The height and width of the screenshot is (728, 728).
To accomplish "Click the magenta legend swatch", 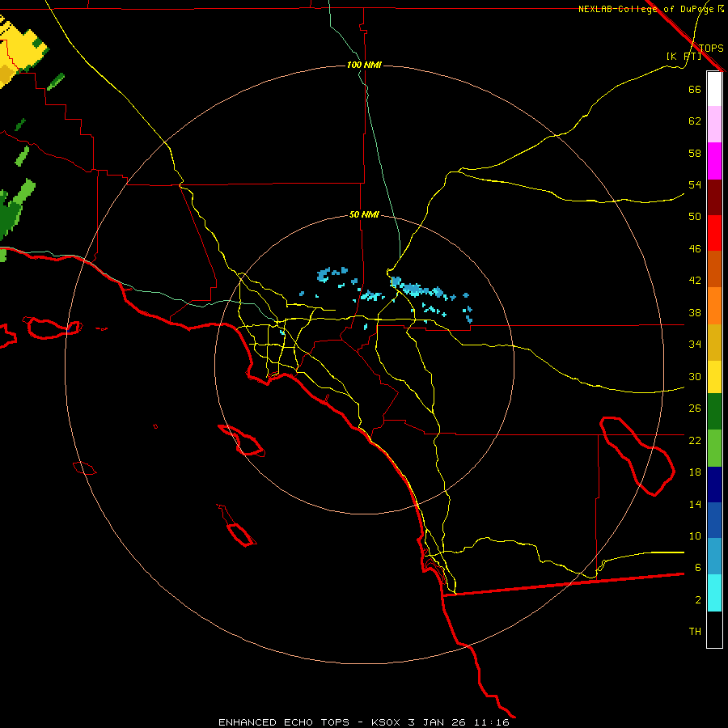I will point(714,161).
